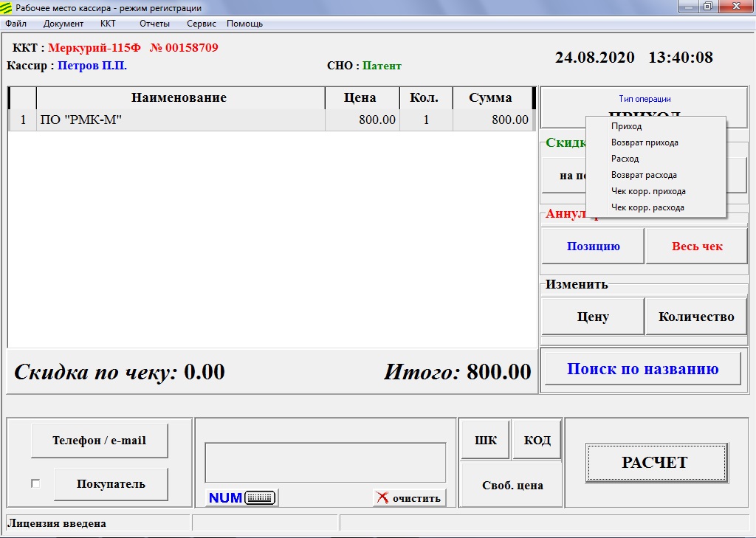Open the Отчеты menu

(x=154, y=24)
